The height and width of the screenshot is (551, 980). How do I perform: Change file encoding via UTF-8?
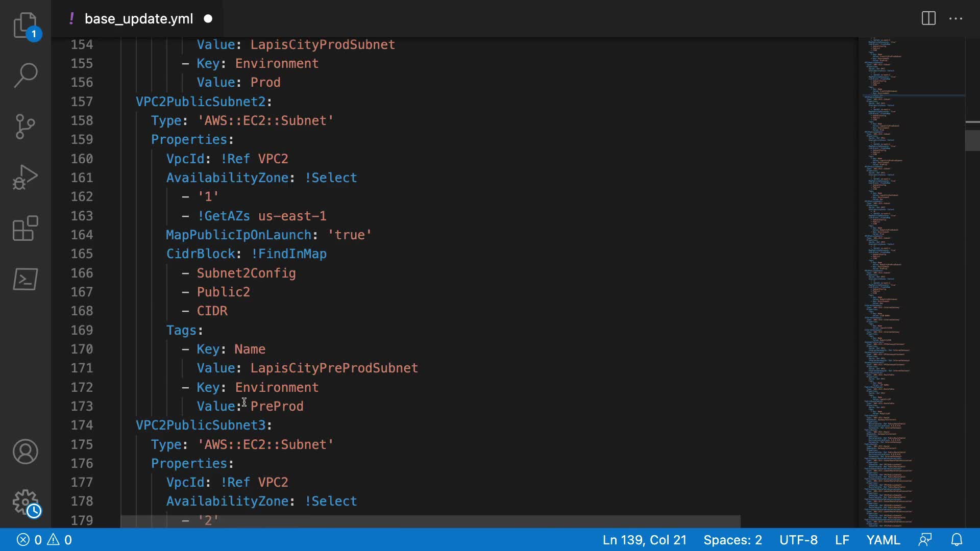click(x=798, y=540)
